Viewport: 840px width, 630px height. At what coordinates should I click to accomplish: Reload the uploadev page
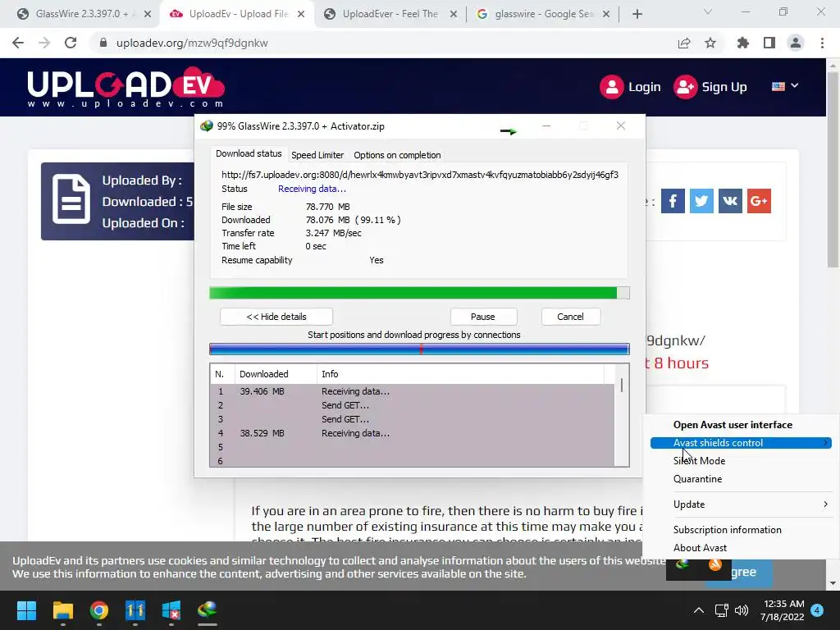[x=71, y=43]
